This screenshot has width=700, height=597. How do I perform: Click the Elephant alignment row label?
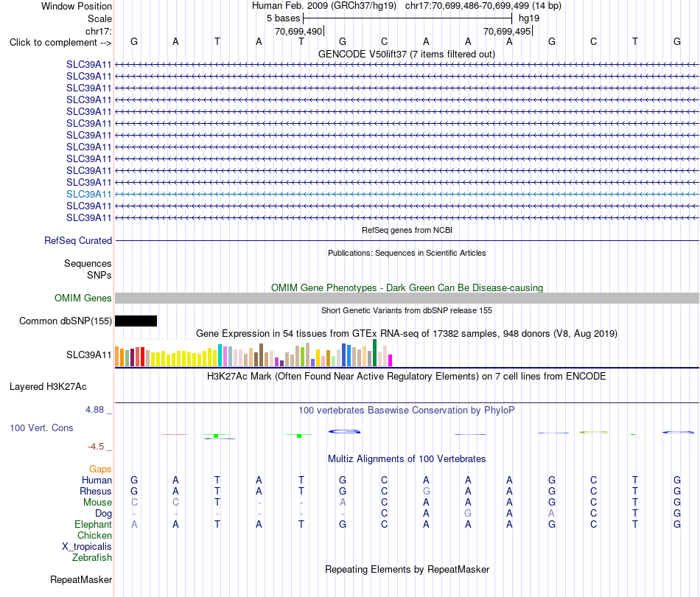point(93,524)
